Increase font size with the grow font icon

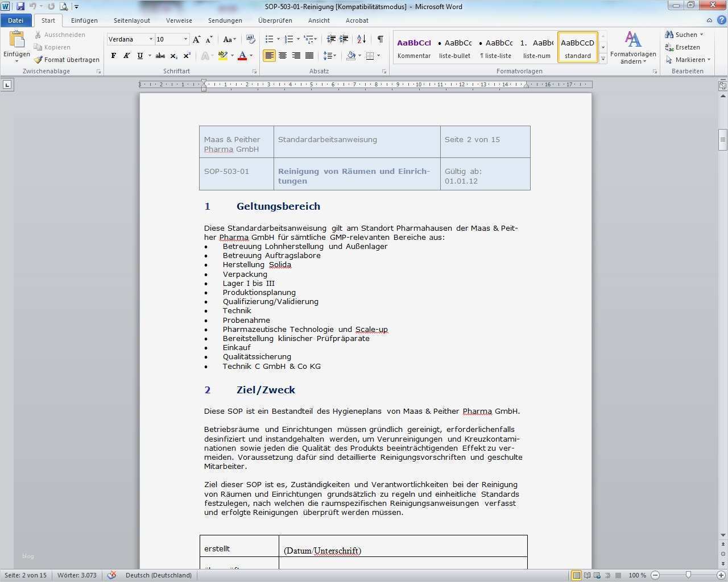click(x=197, y=39)
